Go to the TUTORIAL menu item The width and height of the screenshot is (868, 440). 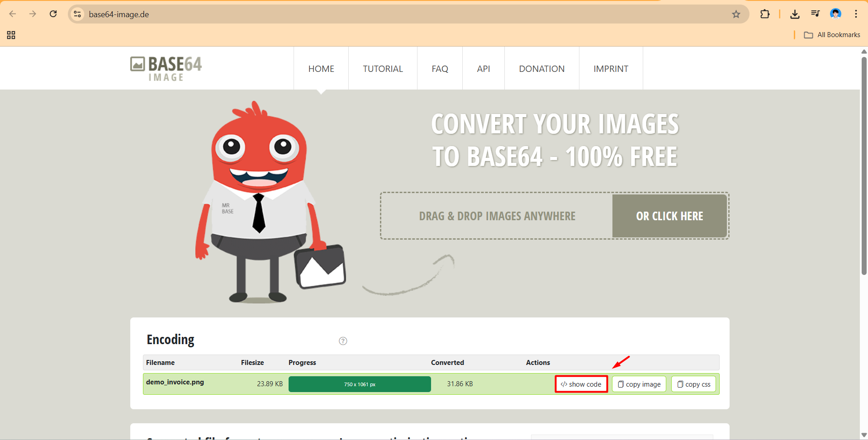383,69
